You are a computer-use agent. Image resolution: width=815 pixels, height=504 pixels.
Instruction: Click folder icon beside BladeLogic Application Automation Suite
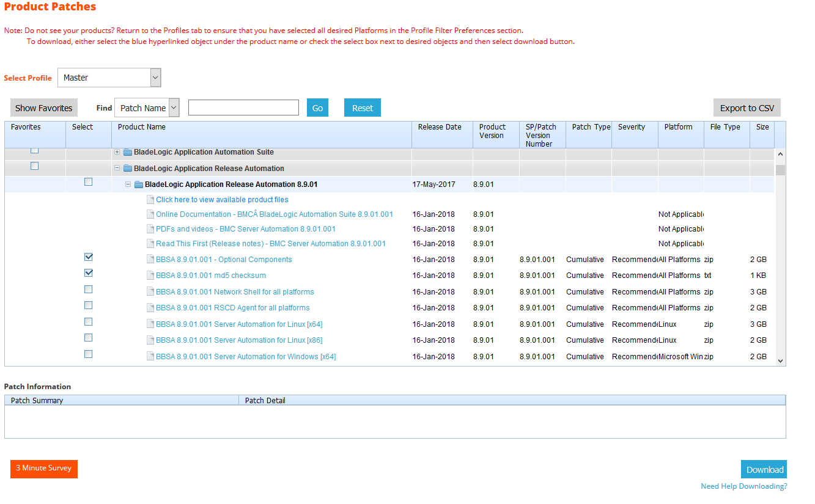pyautogui.click(x=128, y=152)
